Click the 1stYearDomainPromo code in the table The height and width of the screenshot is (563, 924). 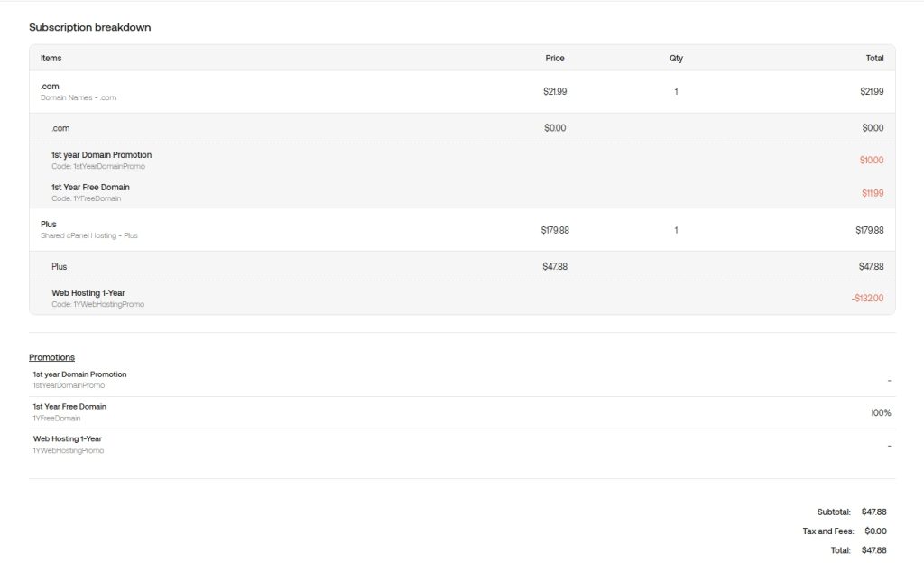(x=97, y=166)
